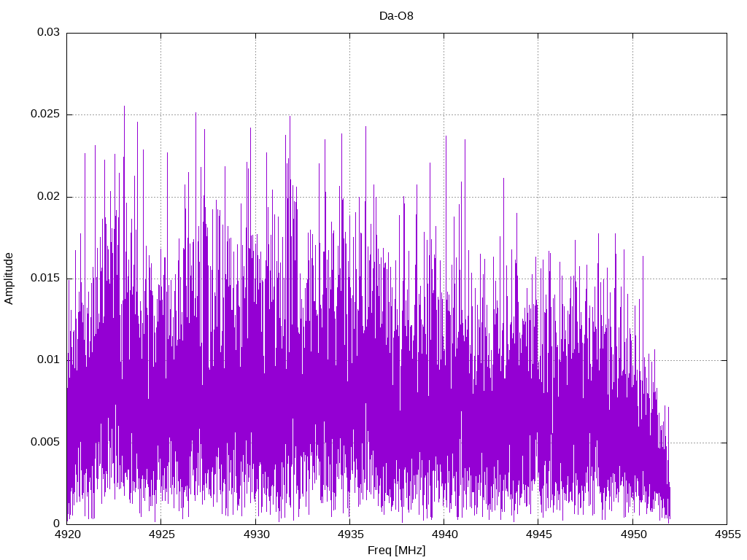Click x-axis tick label 4935
Screen dimensions: 747x560
(x=350, y=534)
